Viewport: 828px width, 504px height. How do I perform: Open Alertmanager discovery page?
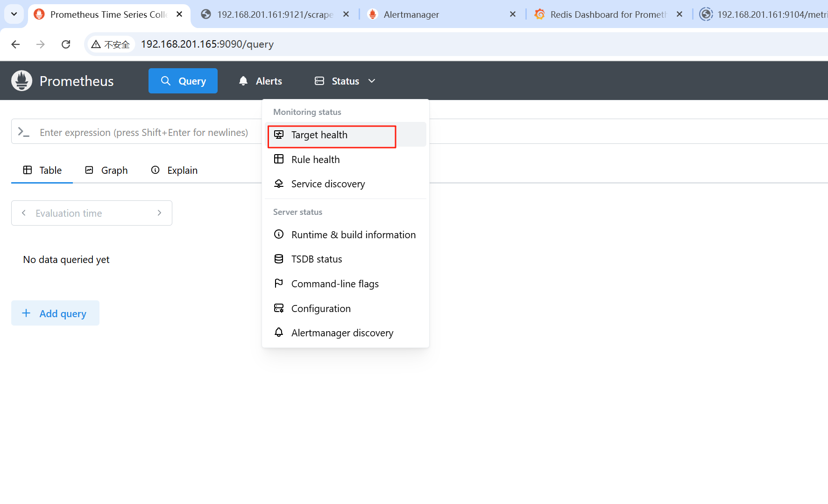[x=346, y=333]
